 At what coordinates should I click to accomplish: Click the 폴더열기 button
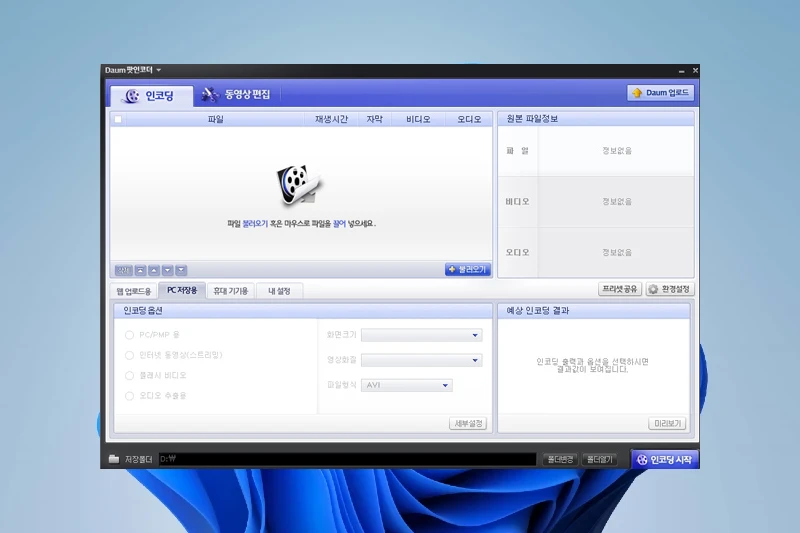(599, 460)
